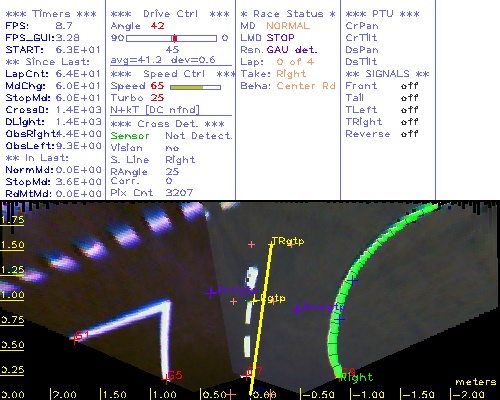Click the NORMAL mode status value
Viewport: 500px width, 400px height.
point(288,26)
